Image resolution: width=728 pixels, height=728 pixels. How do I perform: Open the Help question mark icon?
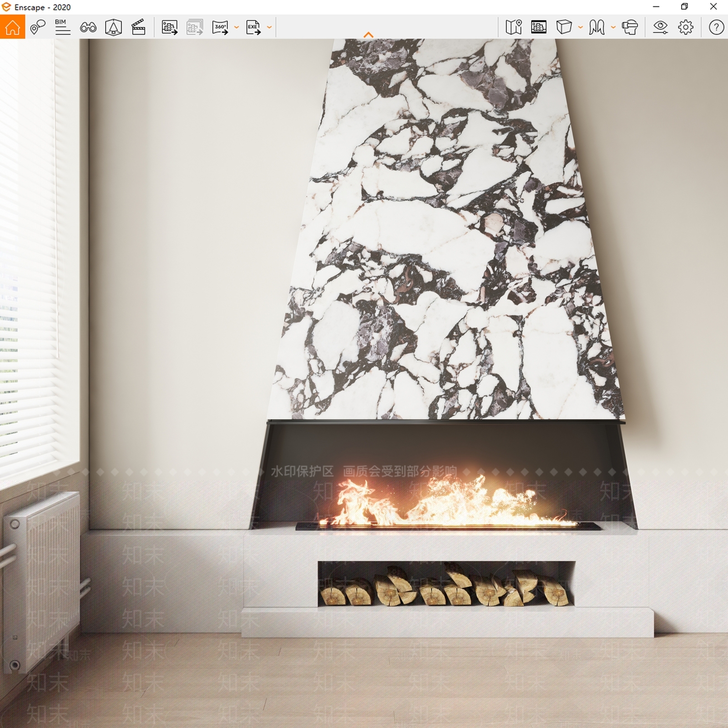click(716, 27)
